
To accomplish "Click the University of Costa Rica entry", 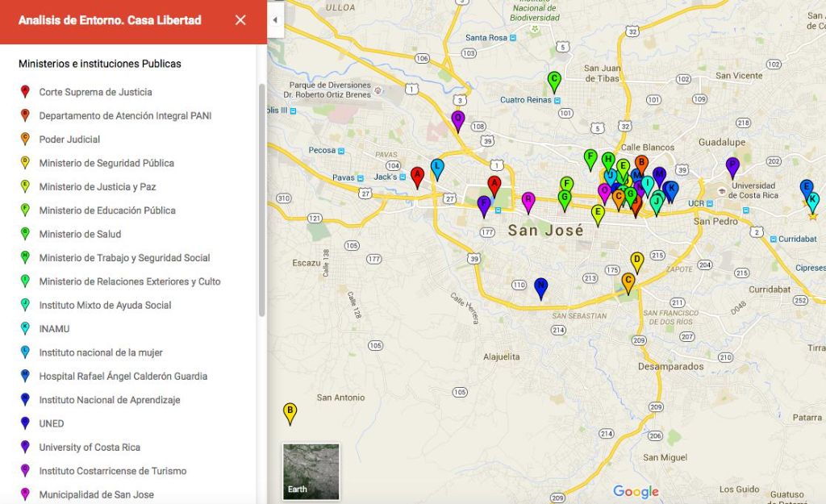I will pyautogui.click(x=90, y=448).
